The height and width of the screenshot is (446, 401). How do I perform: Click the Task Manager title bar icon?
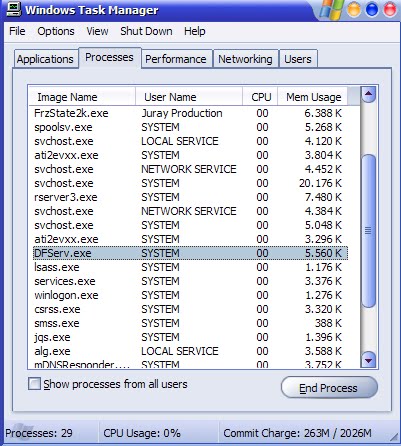click(13, 9)
